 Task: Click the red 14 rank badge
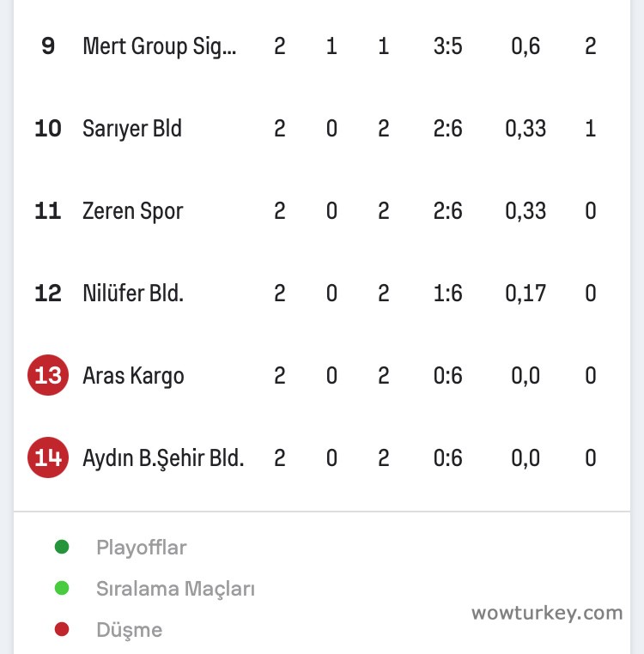(48, 458)
